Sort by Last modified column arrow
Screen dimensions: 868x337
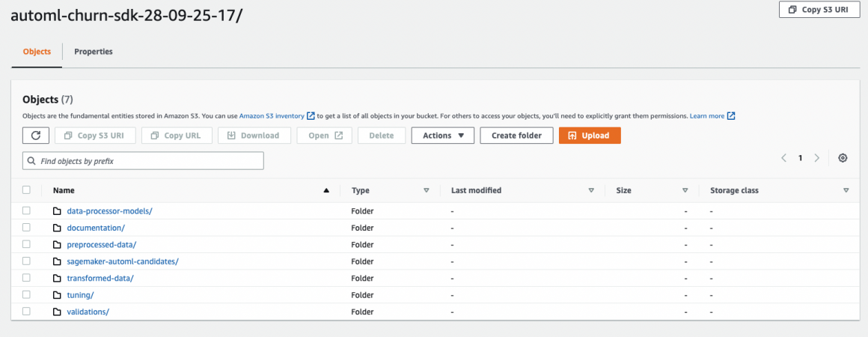pos(591,191)
